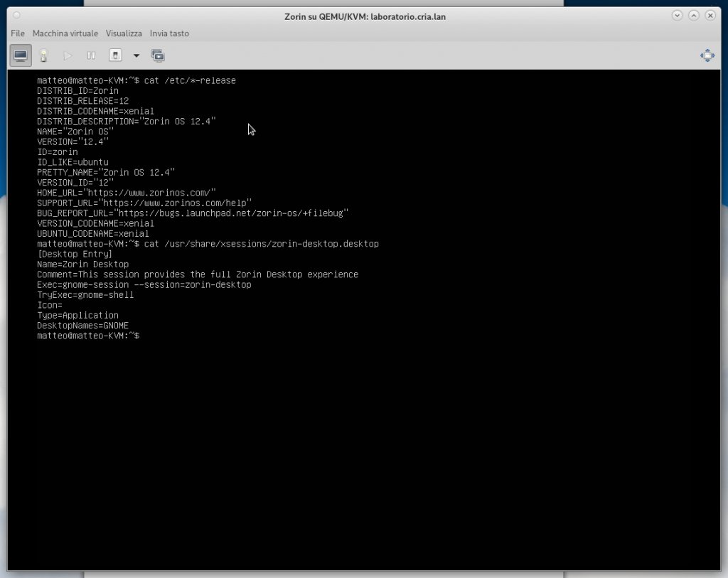Click the line Name=Zorin Desktop

(82, 264)
